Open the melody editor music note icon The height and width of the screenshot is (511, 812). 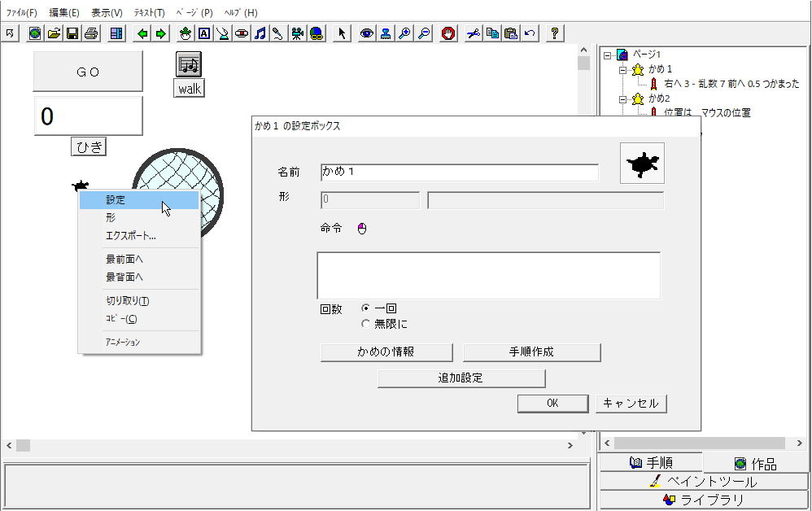pos(260,33)
